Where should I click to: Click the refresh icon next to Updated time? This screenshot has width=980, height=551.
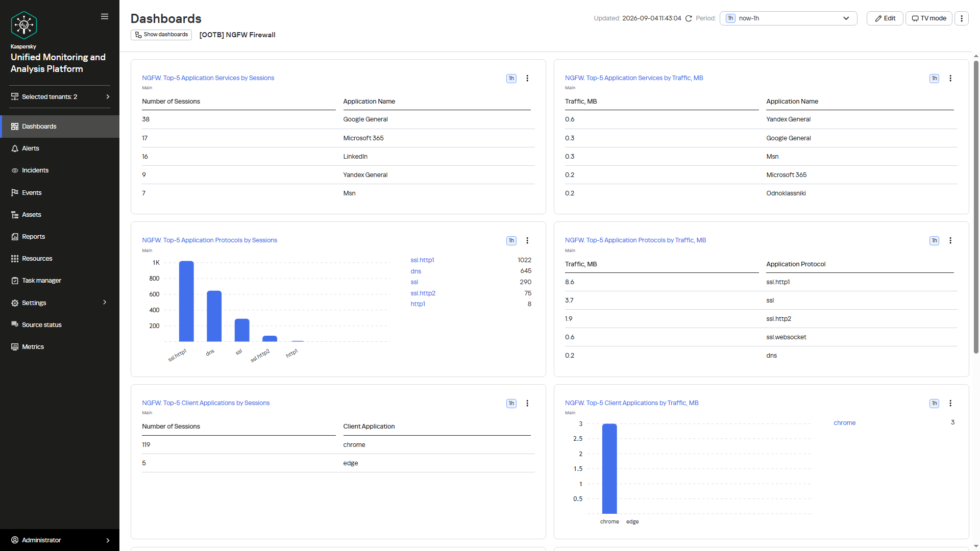coord(689,18)
